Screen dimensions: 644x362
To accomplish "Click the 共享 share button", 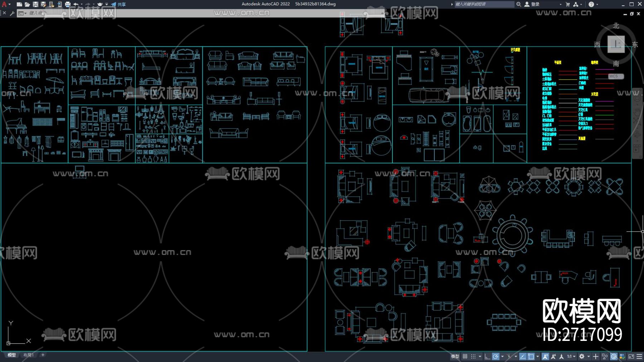I will (118, 4).
